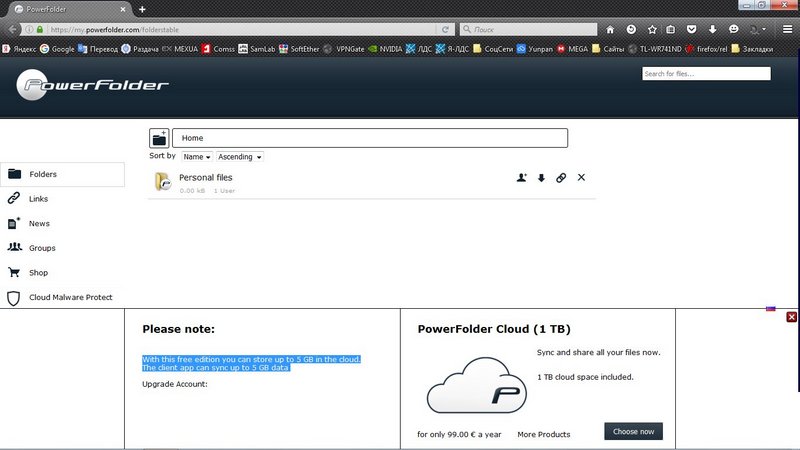This screenshot has height=450, width=800.
Task: Open browser history clock icon
Action: pos(631,30)
